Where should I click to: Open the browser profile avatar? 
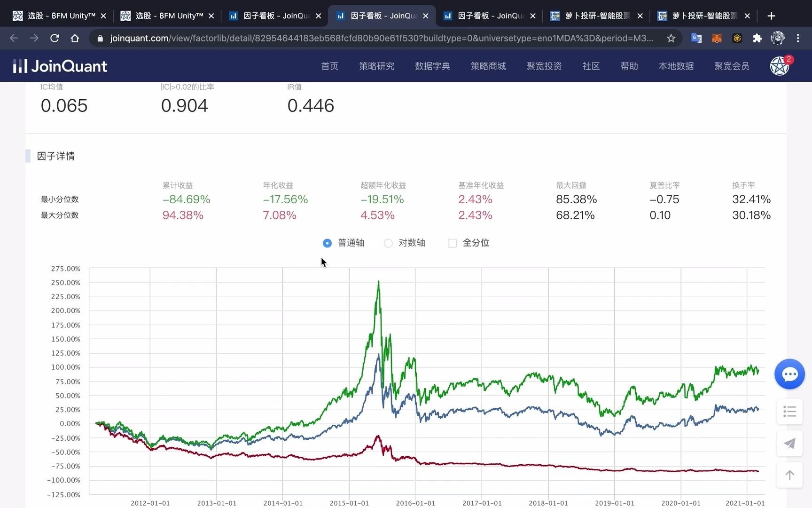point(778,38)
